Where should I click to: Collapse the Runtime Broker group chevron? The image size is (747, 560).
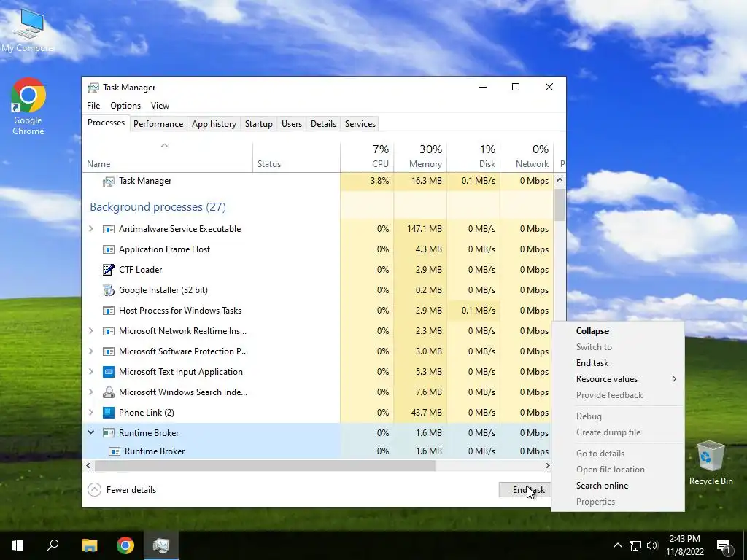pos(91,433)
